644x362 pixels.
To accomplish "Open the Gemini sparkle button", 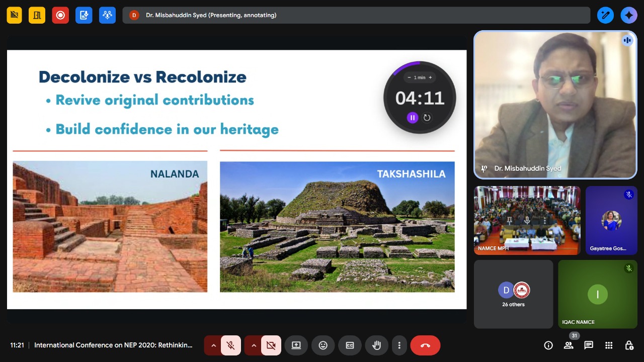I will (x=629, y=15).
